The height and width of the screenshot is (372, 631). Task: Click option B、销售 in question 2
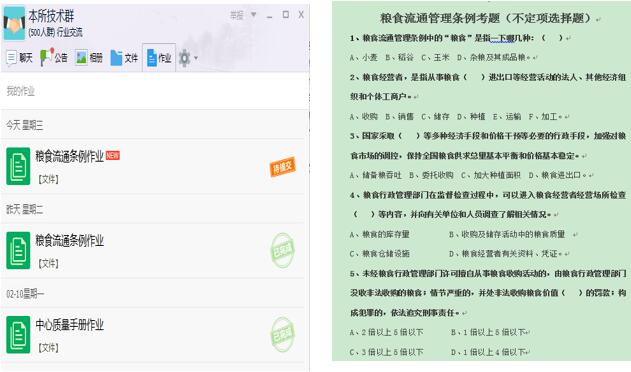coord(399,117)
